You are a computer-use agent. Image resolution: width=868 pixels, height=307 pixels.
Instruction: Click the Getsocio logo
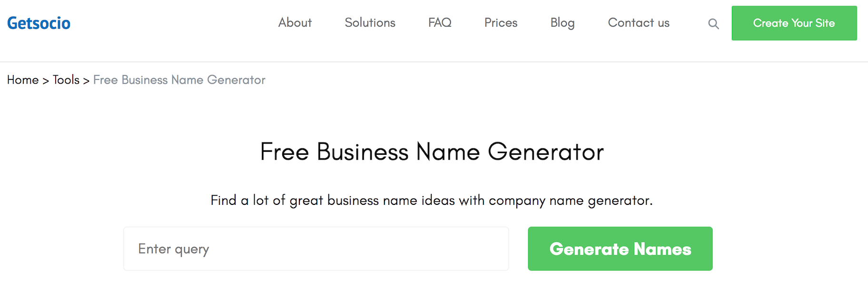[x=39, y=23]
